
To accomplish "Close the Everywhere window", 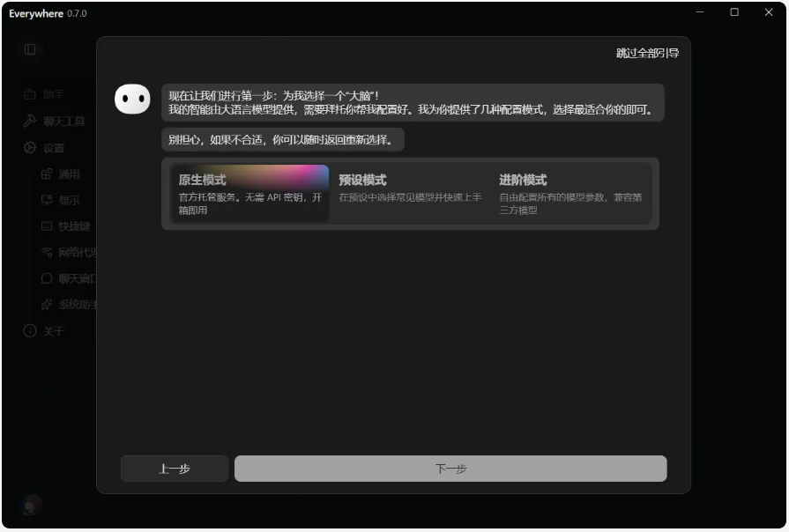I will [769, 12].
